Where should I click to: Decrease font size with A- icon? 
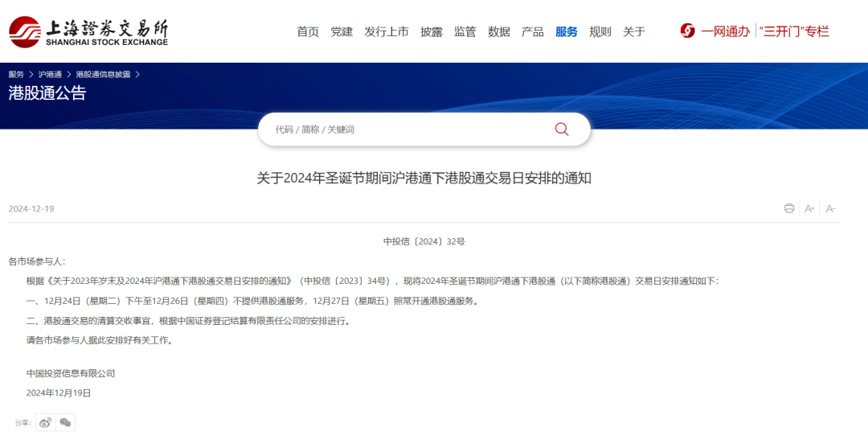coord(830,209)
